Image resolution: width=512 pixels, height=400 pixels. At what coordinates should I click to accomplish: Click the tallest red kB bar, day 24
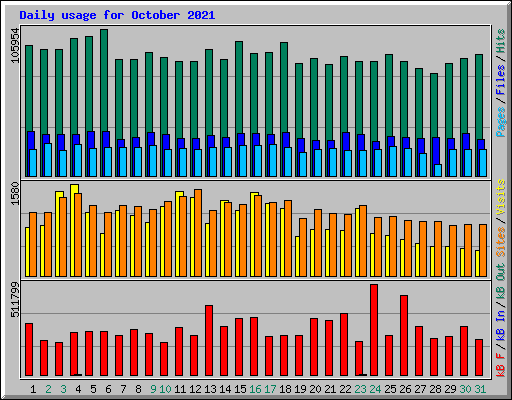pyautogui.click(x=374, y=330)
